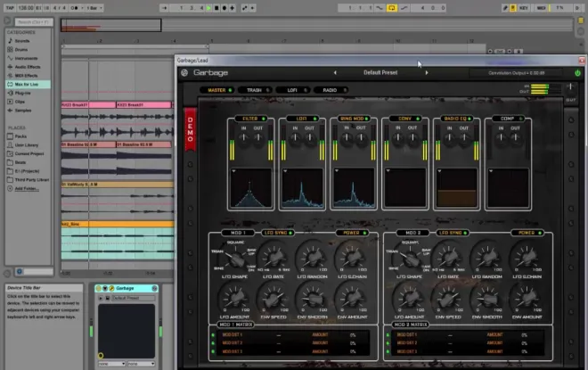Switch to the RADIO tab
Image resolution: width=588 pixels, height=370 pixels.
click(330, 90)
